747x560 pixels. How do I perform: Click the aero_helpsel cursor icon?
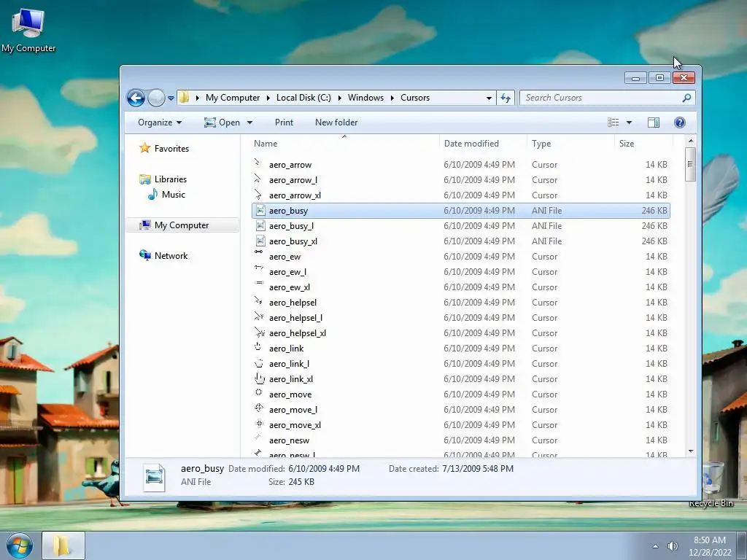258,300
